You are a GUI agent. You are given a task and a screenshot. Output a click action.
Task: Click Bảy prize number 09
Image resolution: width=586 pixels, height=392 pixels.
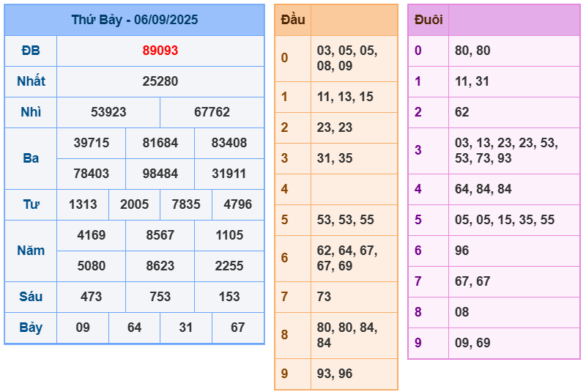click(x=83, y=328)
